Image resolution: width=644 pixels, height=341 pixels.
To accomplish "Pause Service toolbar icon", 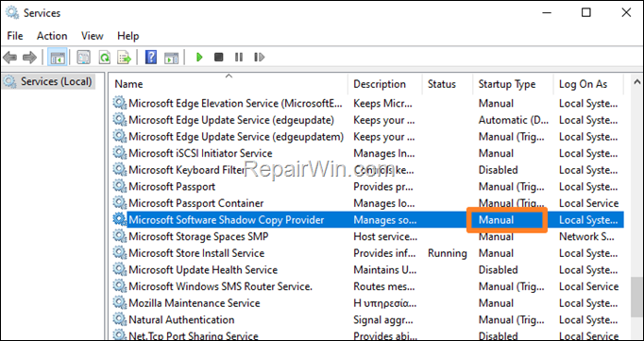I will (x=239, y=58).
